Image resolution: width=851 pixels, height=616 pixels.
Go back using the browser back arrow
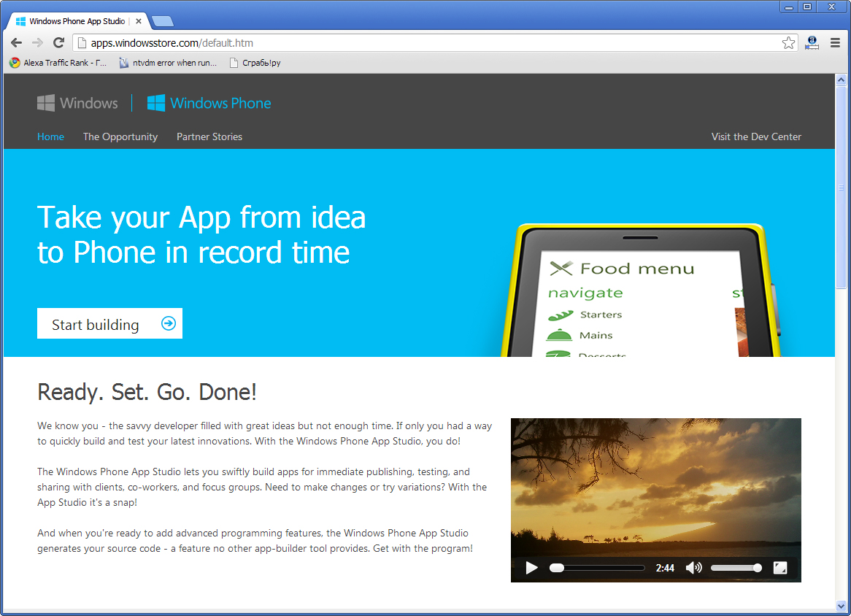coord(16,43)
